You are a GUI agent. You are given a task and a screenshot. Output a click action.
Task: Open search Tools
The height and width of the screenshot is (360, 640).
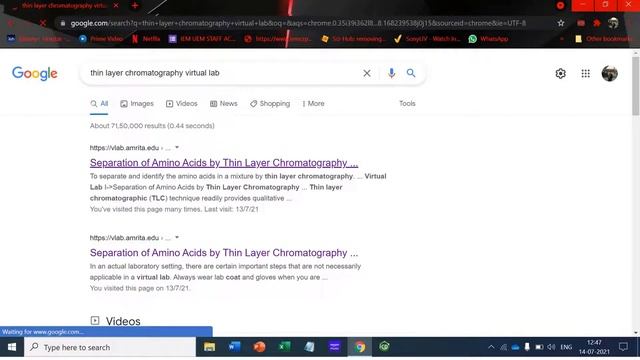click(x=407, y=104)
